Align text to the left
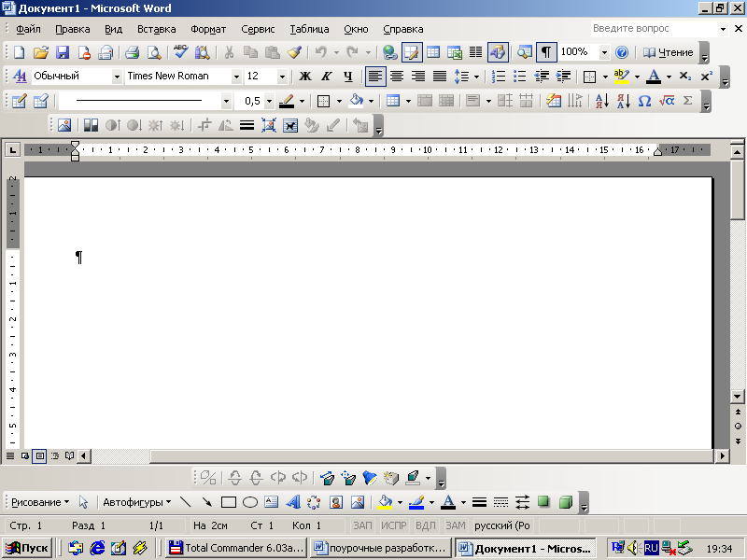 (375, 77)
